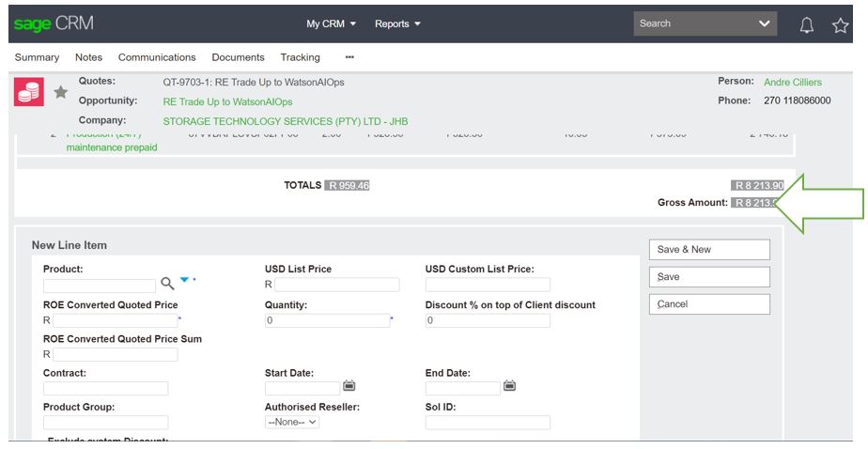Switch to the Communications tab

[x=157, y=57]
